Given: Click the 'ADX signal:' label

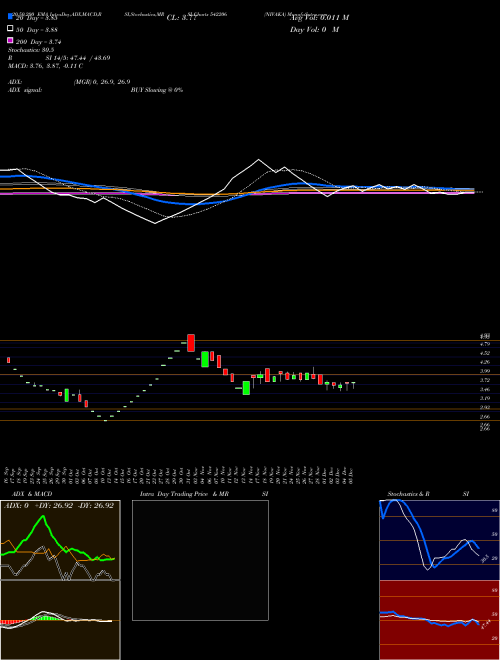Looking at the screenshot, I should point(25,90).
